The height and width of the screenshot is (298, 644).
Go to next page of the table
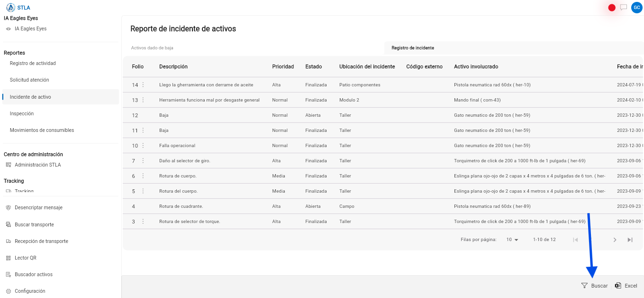pyautogui.click(x=615, y=240)
